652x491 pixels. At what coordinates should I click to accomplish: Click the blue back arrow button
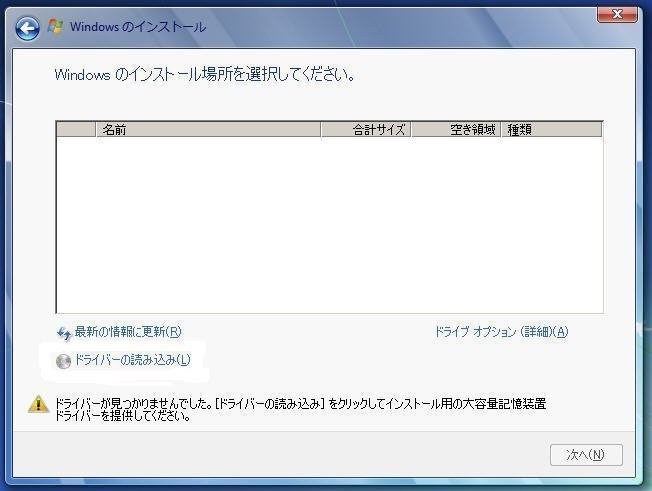pos(27,28)
